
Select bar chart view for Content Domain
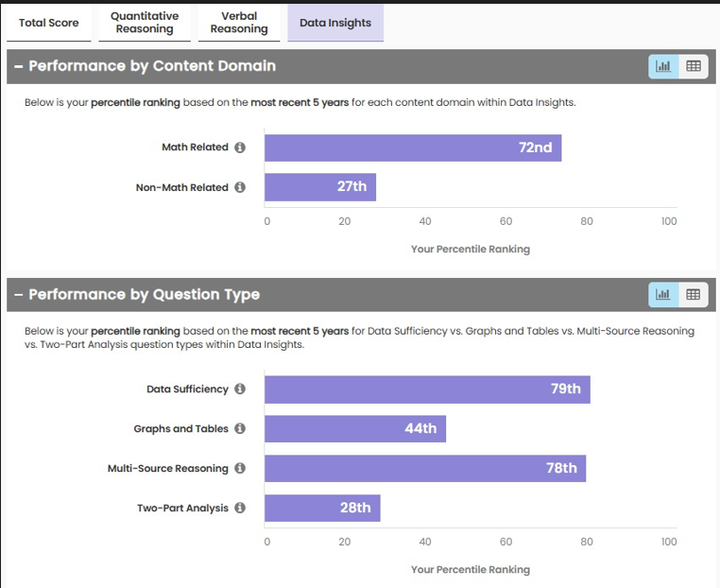(663, 66)
